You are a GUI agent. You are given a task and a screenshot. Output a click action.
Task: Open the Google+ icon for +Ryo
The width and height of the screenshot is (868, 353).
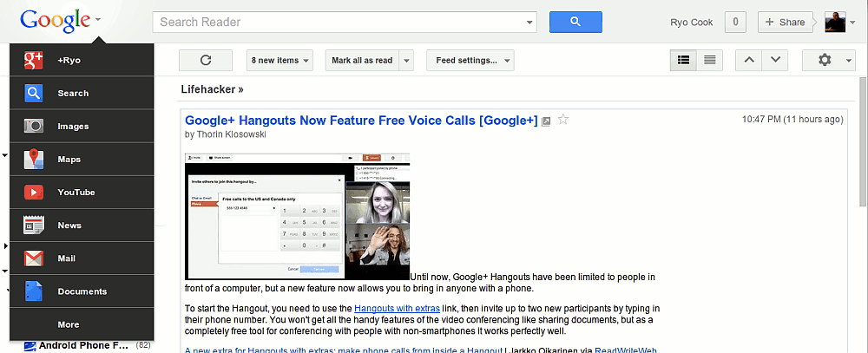tap(34, 61)
